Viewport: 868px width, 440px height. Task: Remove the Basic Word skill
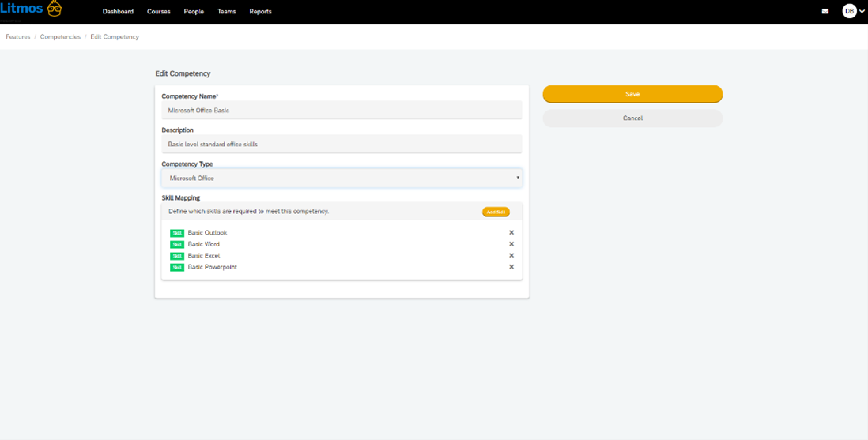coord(511,244)
